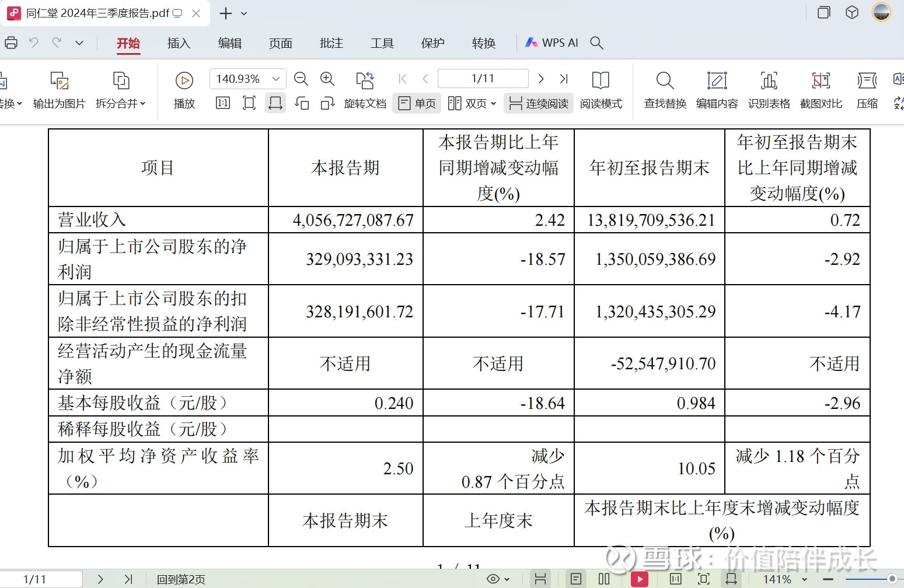The image size is (904, 588).
Task: Open the 批注 ribbon tab
Action: tap(331, 43)
